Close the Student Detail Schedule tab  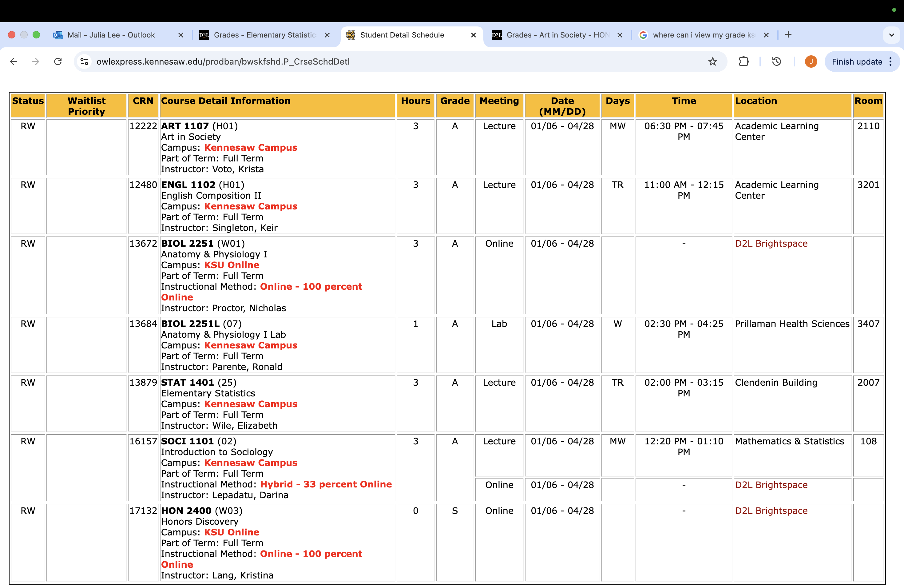click(474, 35)
